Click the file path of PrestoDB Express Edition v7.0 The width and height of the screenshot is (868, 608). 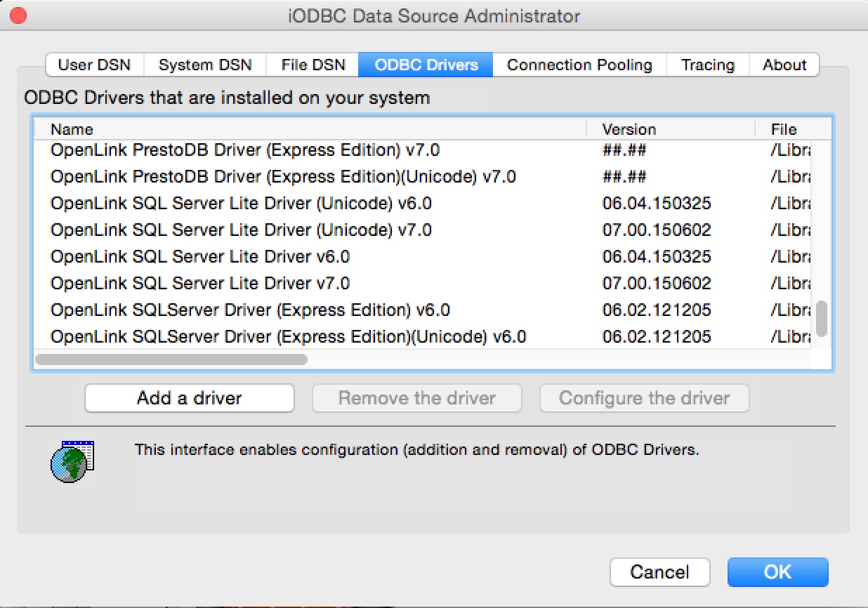coord(790,150)
